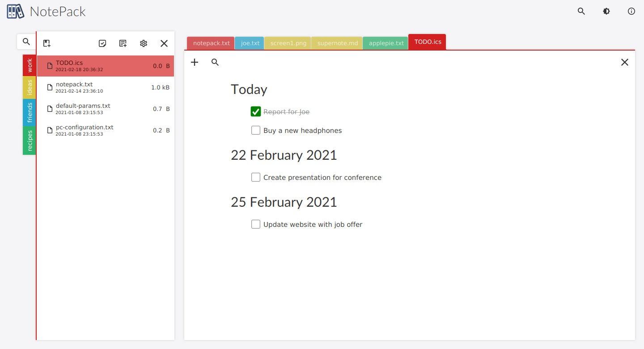Screen dimensions: 644x349
Task: Open TODO.ics in the file list
Action: coord(106,66)
